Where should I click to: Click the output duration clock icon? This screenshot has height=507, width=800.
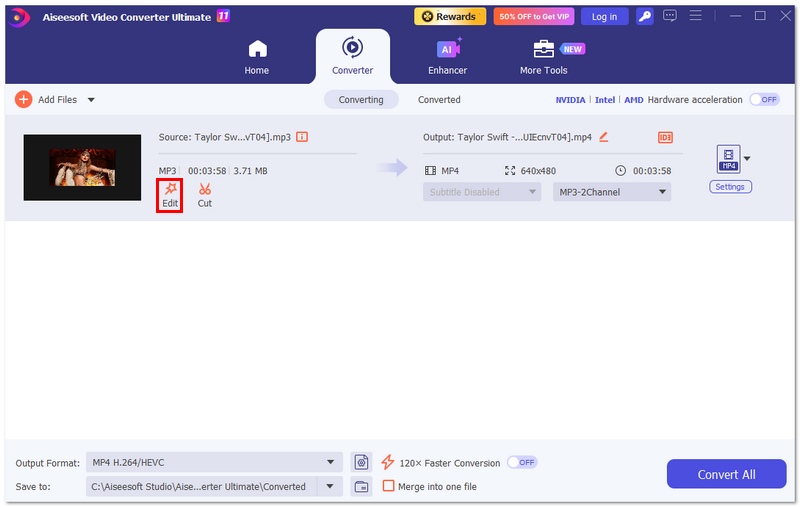pyautogui.click(x=620, y=171)
